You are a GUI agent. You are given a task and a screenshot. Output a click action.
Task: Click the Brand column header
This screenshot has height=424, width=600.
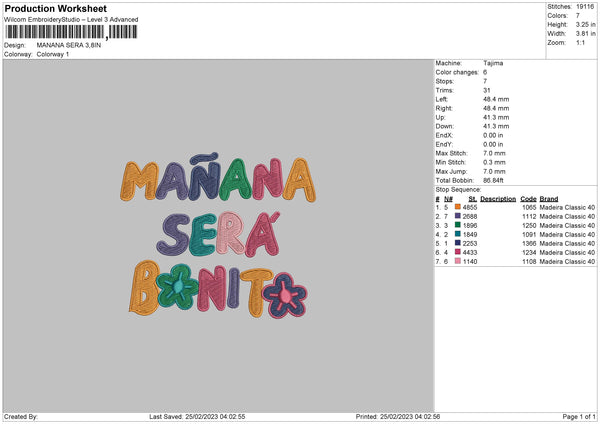(x=549, y=198)
